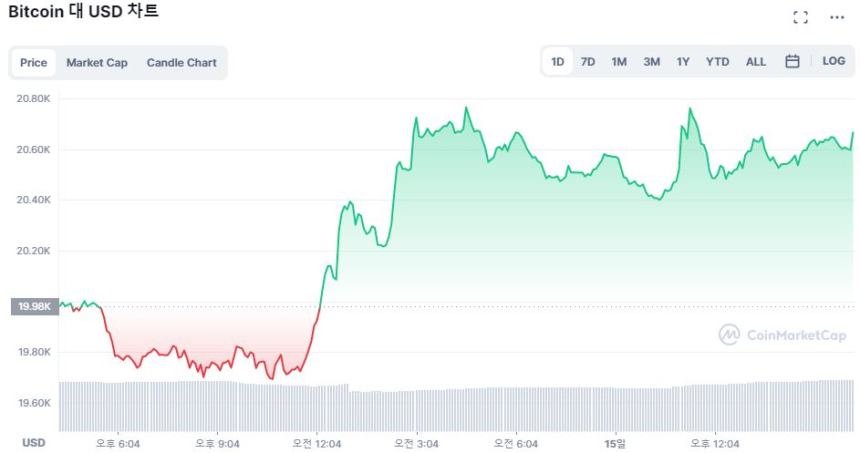Switch to the Candle Chart tab
This screenshot has height=453, width=860.
coord(181,63)
